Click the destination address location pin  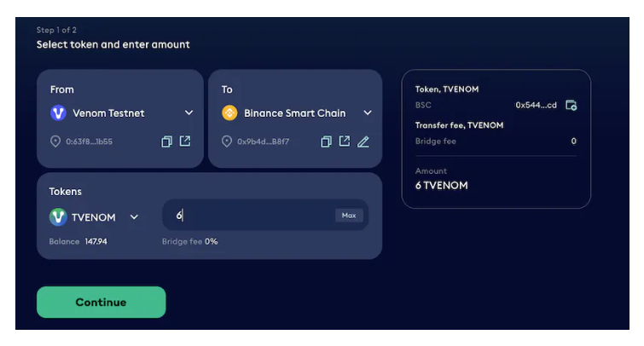point(226,141)
